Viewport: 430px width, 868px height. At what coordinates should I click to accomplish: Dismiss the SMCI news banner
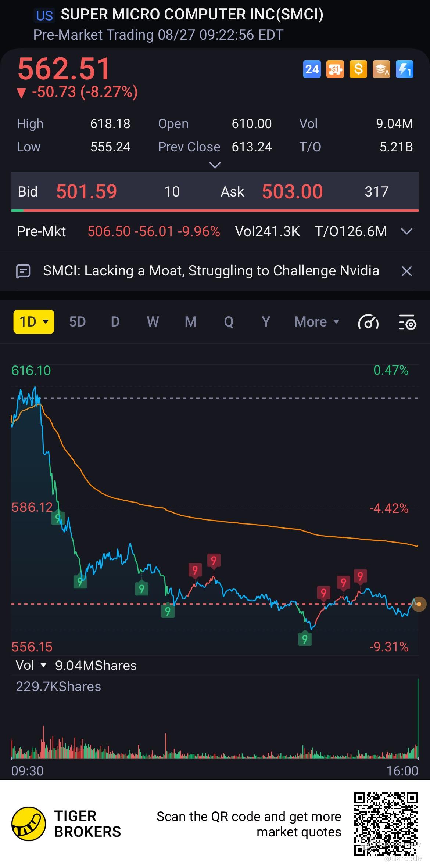point(406,271)
